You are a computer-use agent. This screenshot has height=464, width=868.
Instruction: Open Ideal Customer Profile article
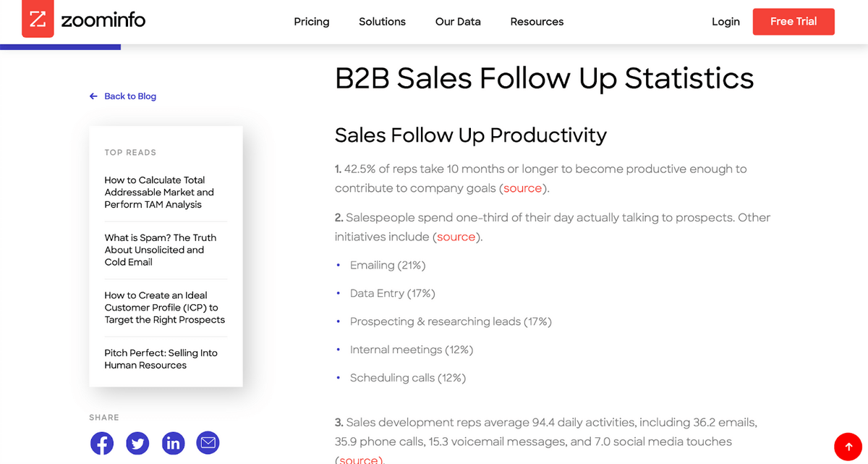tap(164, 308)
